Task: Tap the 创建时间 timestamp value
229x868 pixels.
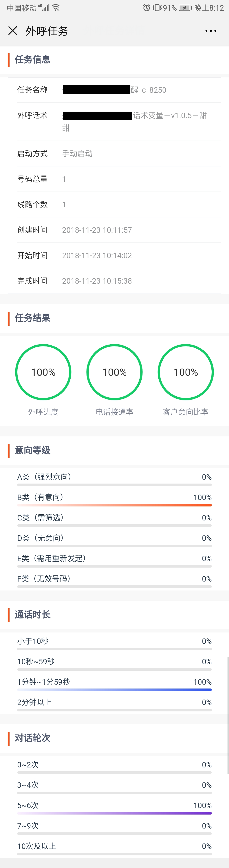Action: (97, 230)
